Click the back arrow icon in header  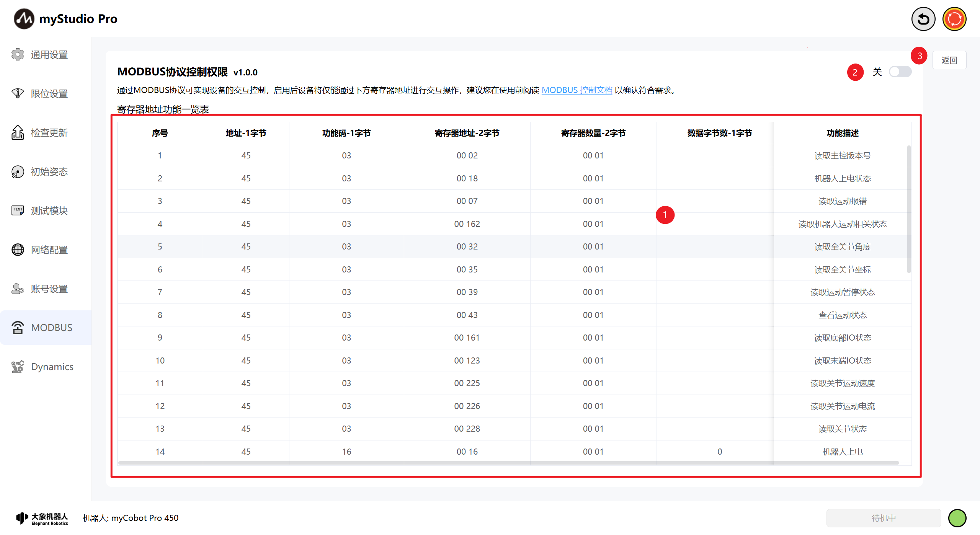(x=923, y=19)
